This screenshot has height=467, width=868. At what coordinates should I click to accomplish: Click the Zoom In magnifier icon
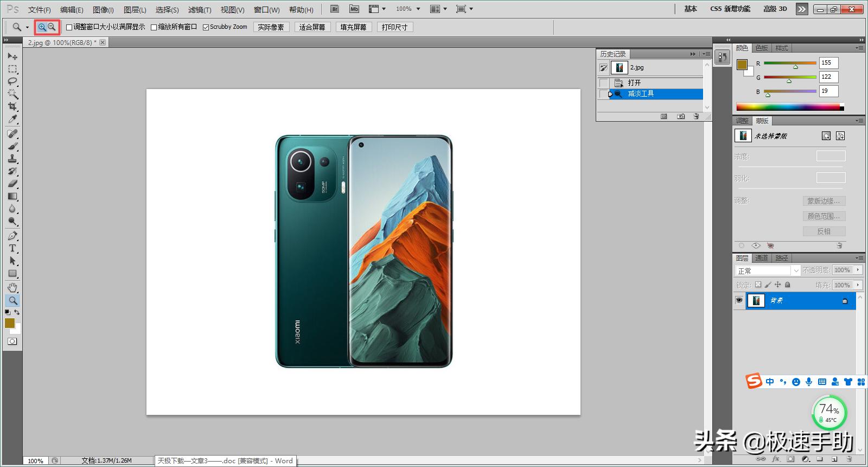[42, 27]
